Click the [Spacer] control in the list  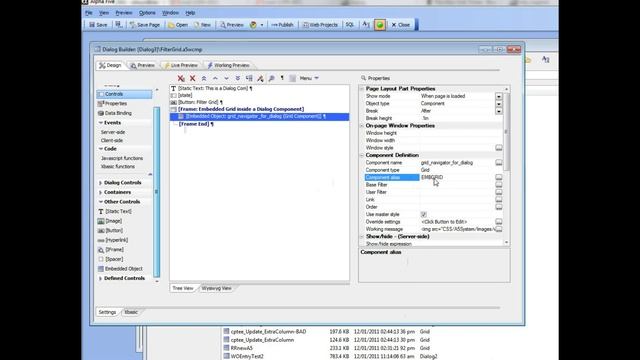tap(110, 259)
